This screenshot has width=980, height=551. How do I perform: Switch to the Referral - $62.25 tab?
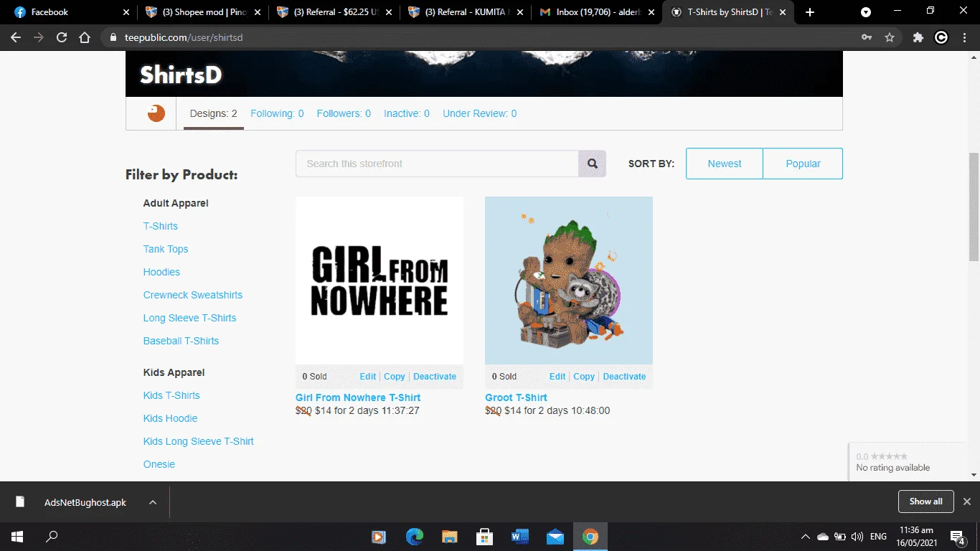point(333,12)
